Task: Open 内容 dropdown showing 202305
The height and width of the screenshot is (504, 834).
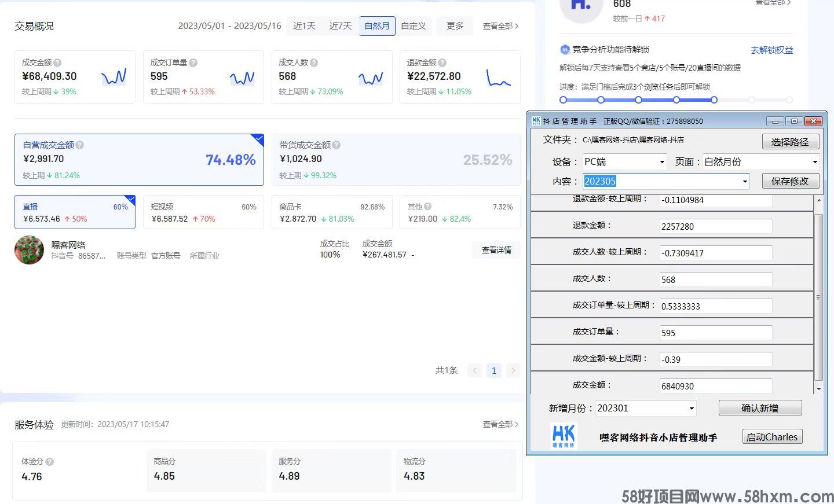Action: tap(666, 181)
